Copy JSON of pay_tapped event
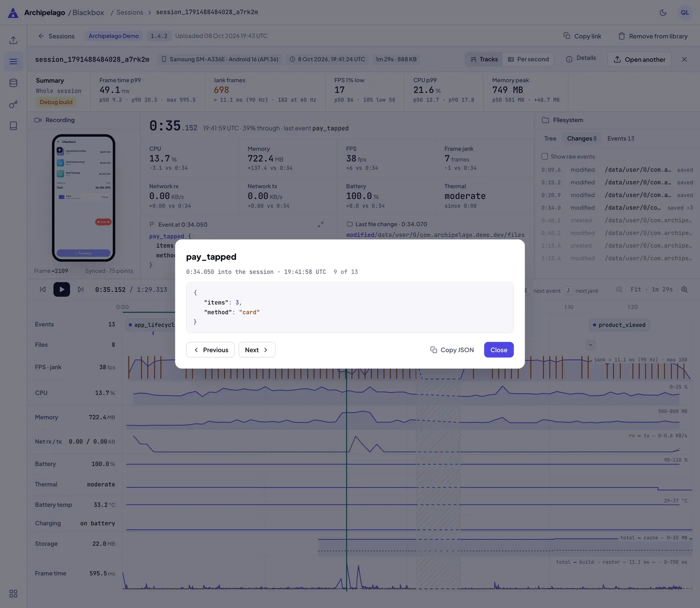The height and width of the screenshot is (608, 700). click(452, 350)
